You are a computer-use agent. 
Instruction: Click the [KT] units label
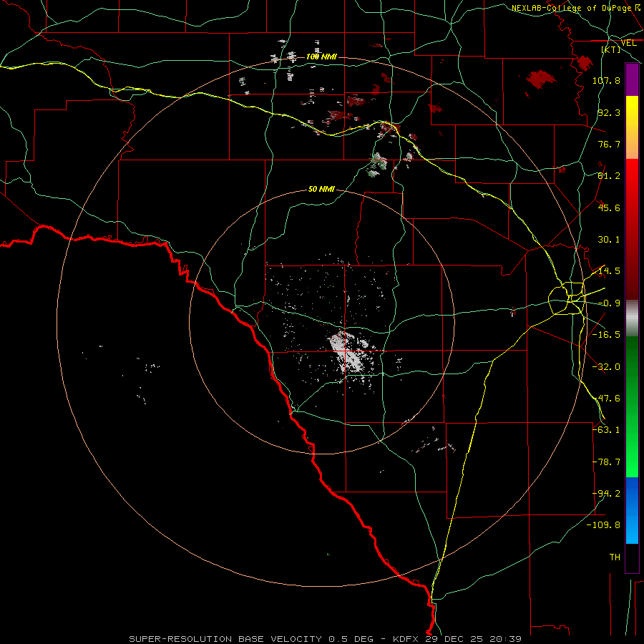611,49
